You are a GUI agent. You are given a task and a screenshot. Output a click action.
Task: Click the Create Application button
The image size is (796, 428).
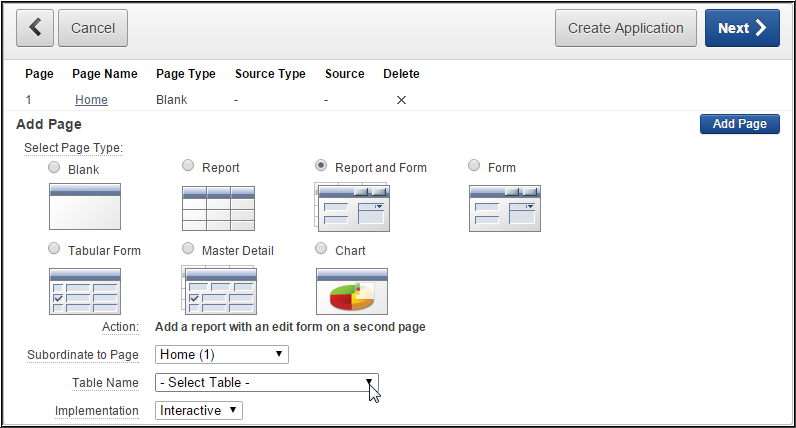625,28
